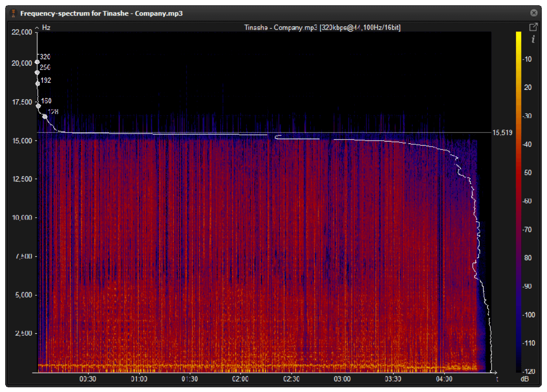
Task: Select the 128 kbps marker dot
Action: pos(45,117)
